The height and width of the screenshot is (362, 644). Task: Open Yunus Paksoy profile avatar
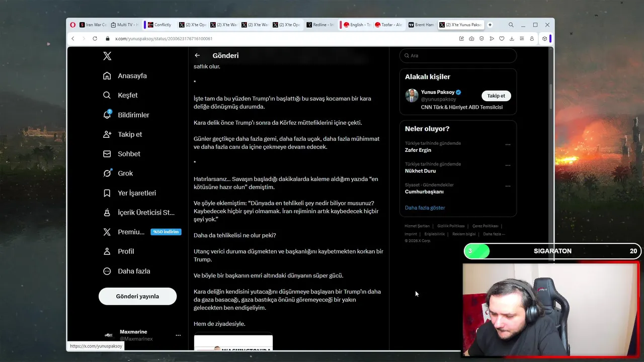[412, 95]
